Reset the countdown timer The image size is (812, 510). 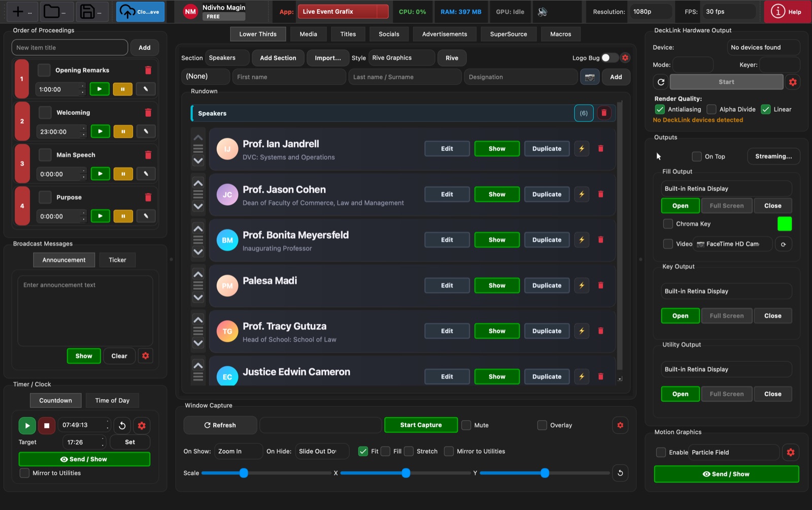click(122, 426)
